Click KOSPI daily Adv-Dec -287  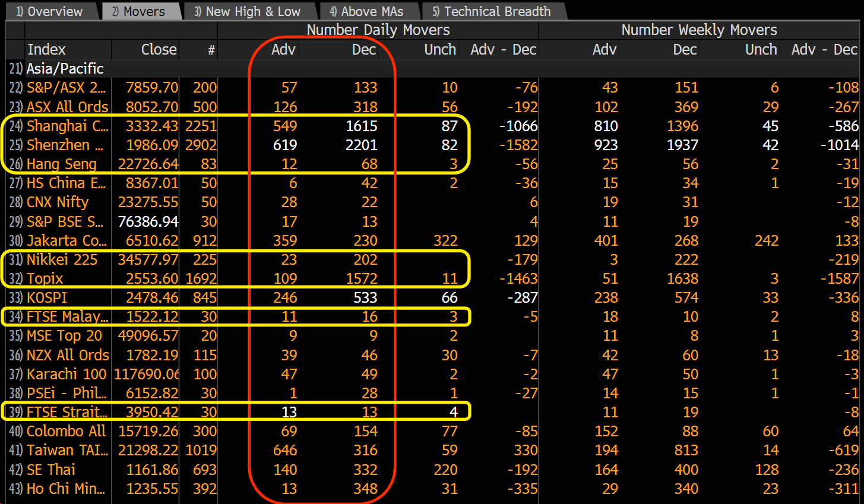(x=523, y=297)
